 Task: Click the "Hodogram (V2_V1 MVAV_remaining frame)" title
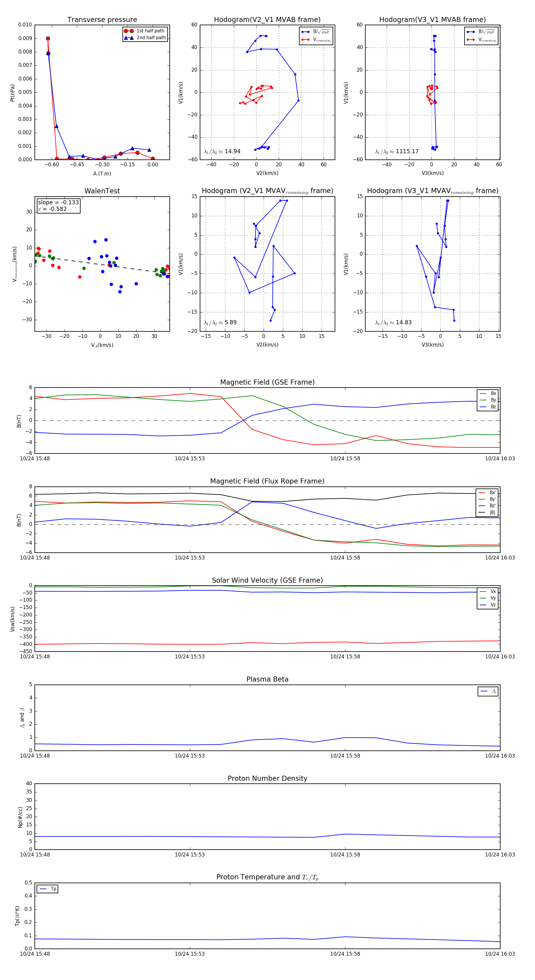point(267,191)
